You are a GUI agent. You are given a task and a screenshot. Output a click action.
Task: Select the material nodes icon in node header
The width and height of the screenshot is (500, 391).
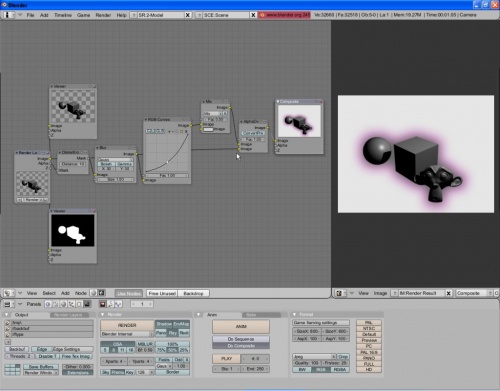tap(94, 293)
